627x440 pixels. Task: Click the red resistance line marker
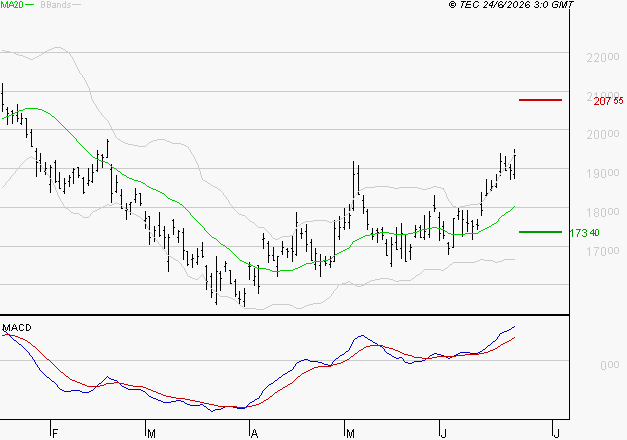540,100
